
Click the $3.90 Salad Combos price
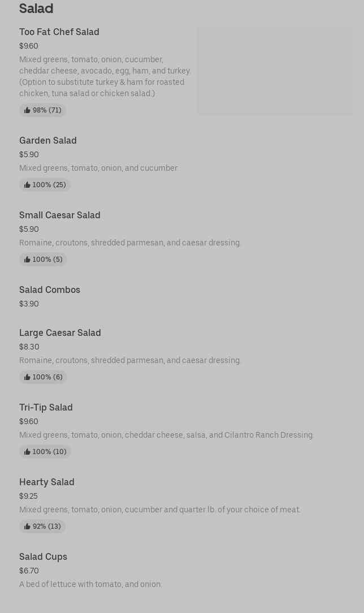29,304
